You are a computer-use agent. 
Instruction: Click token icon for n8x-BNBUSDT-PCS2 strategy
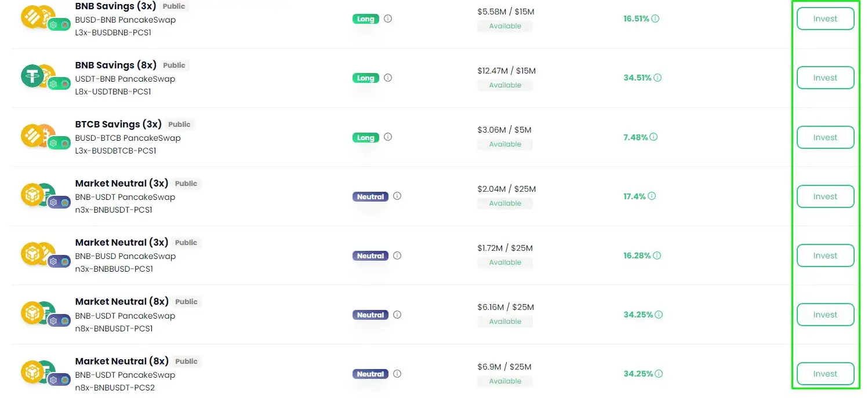39,373
